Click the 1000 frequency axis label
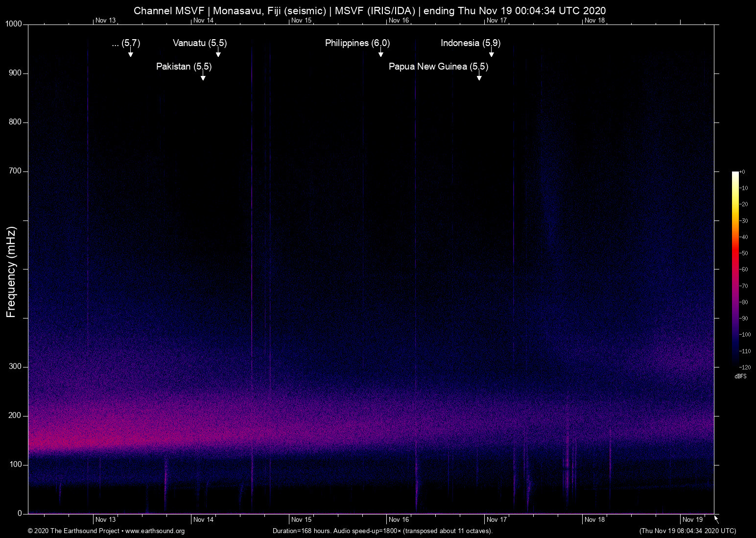Viewport: 756px width, 538px height. point(14,24)
